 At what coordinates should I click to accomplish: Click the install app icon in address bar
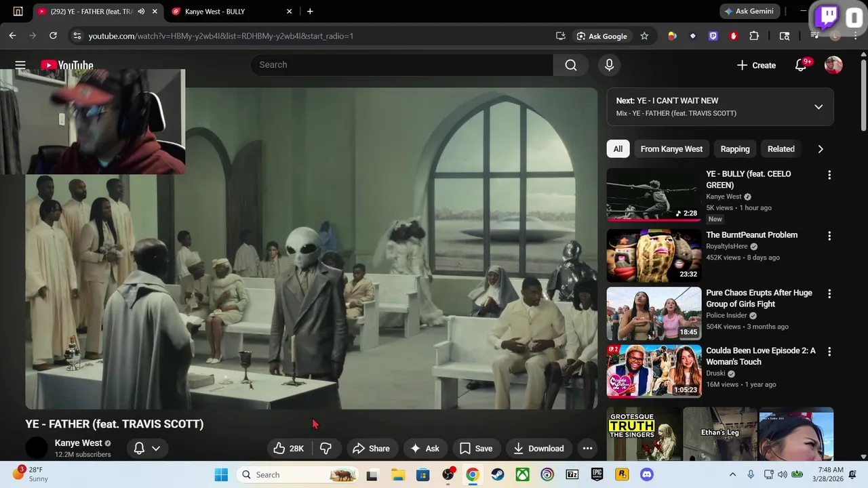(x=561, y=36)
